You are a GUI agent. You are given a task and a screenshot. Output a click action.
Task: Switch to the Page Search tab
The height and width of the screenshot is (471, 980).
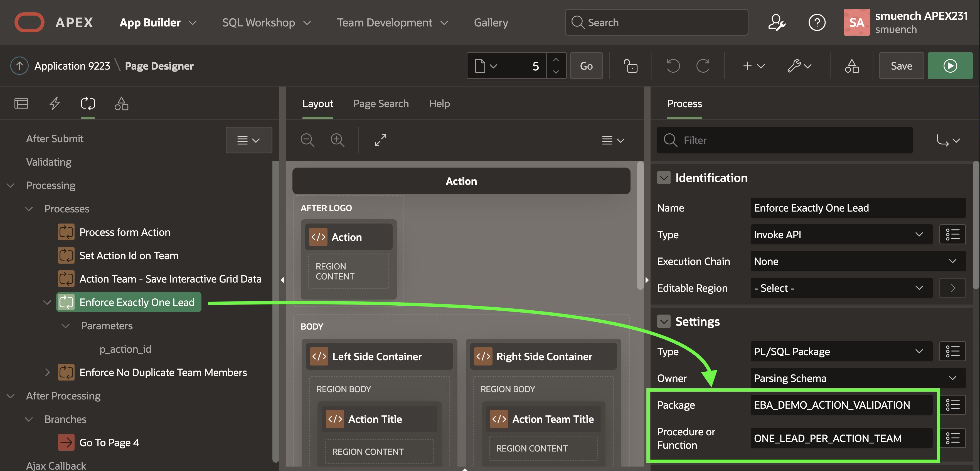pyautogui.click(x=381, y=104)
